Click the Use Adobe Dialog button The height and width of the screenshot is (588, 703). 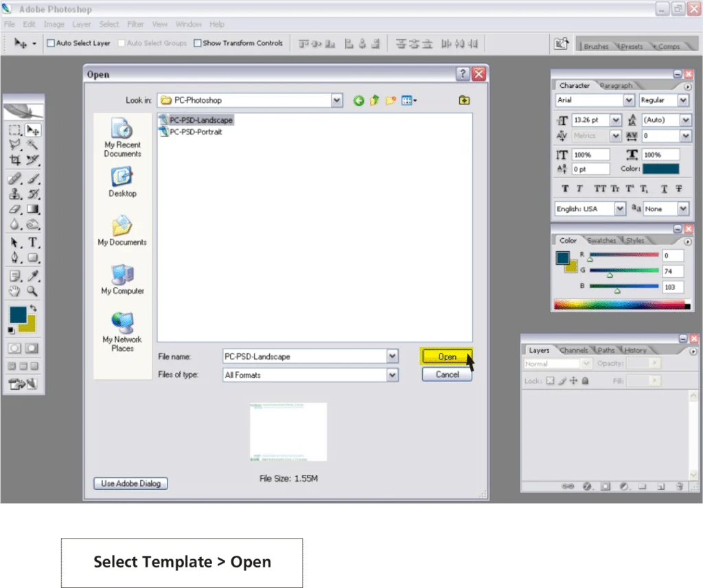pos(130,484)
